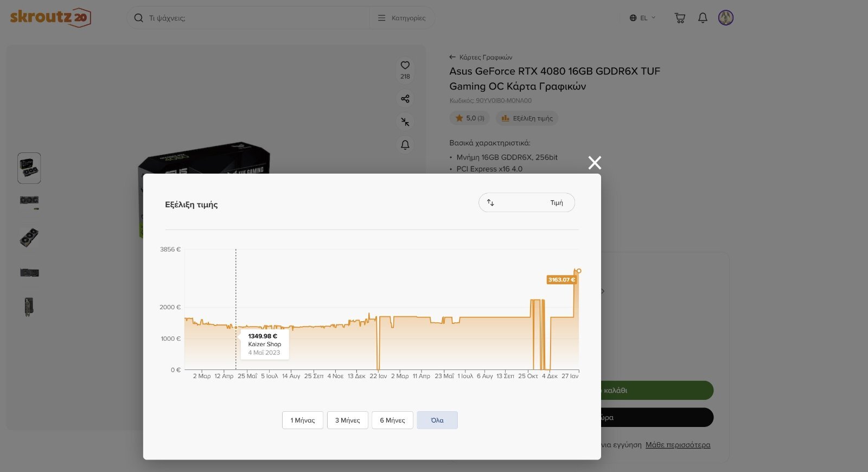This screenshot has width=868, height=472.
Task: Open the shopping cart
Action: pos(680,18)
